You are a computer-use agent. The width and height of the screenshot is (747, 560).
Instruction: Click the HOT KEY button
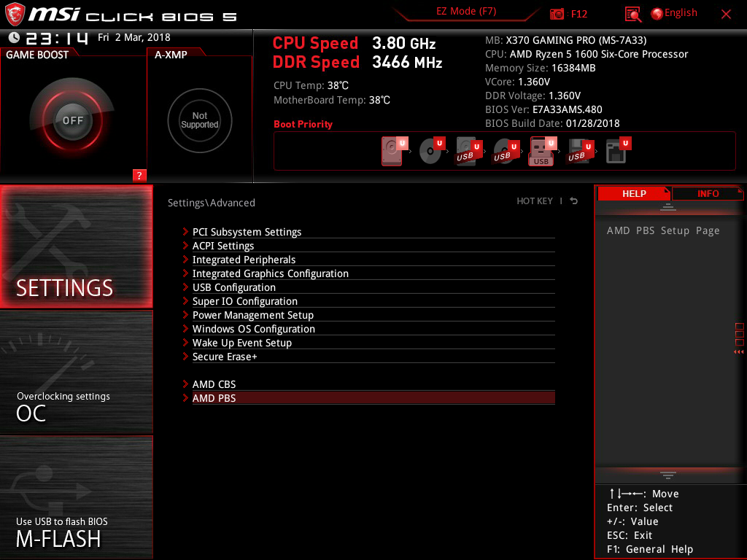[x=535, y=201]
